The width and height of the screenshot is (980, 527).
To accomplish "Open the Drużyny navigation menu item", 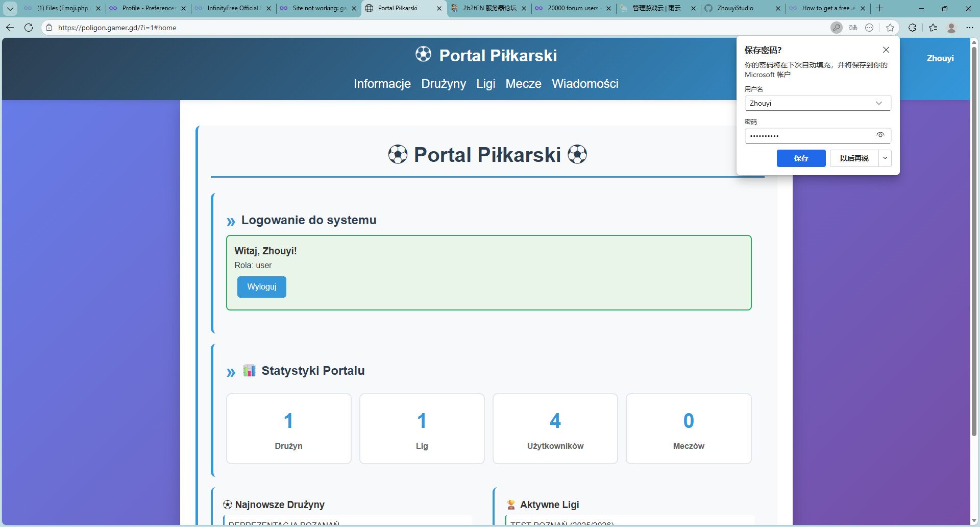I will point(443,84).
